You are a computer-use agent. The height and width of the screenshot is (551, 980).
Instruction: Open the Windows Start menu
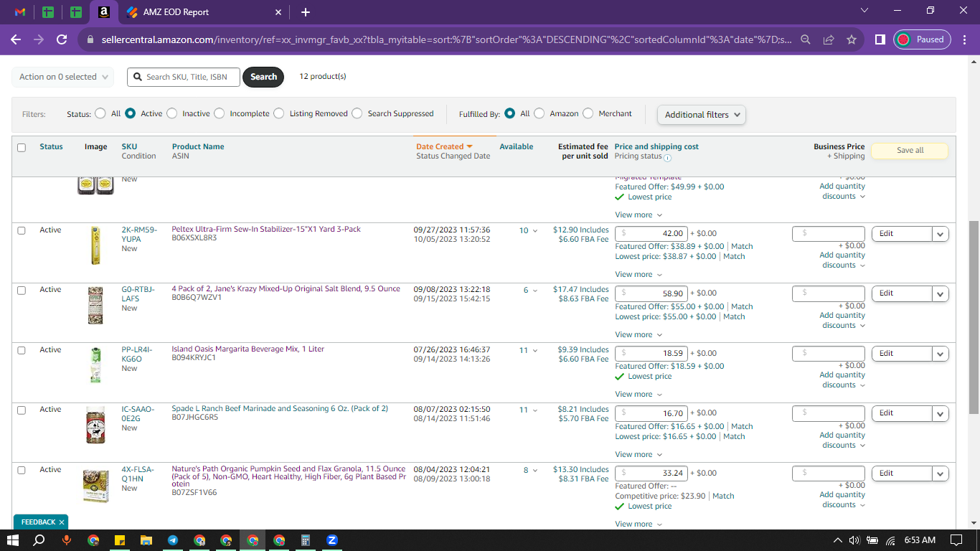pyautogui.click(x=13, y=540)
